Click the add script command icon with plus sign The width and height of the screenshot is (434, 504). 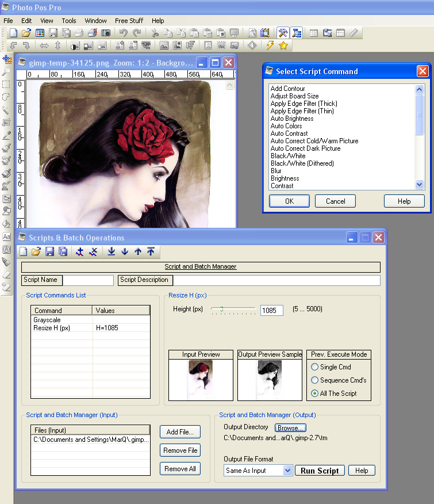pyautogui.click(x=80, y=251)
